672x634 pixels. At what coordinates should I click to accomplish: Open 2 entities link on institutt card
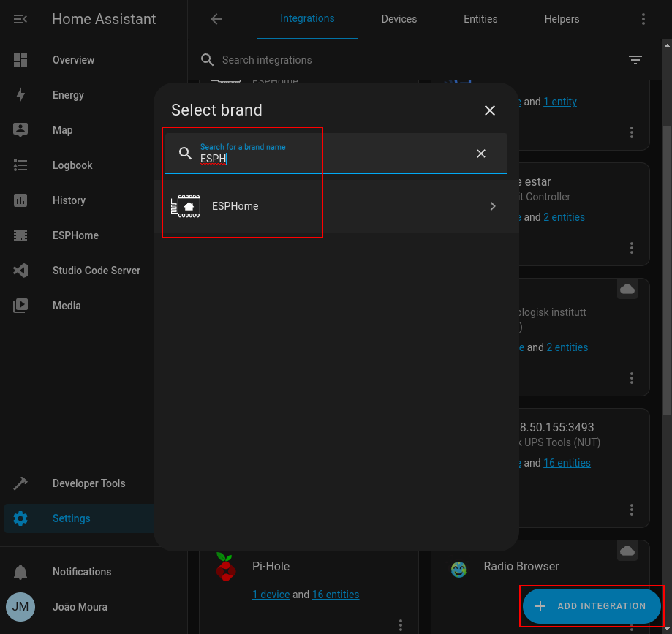[567, 347]
